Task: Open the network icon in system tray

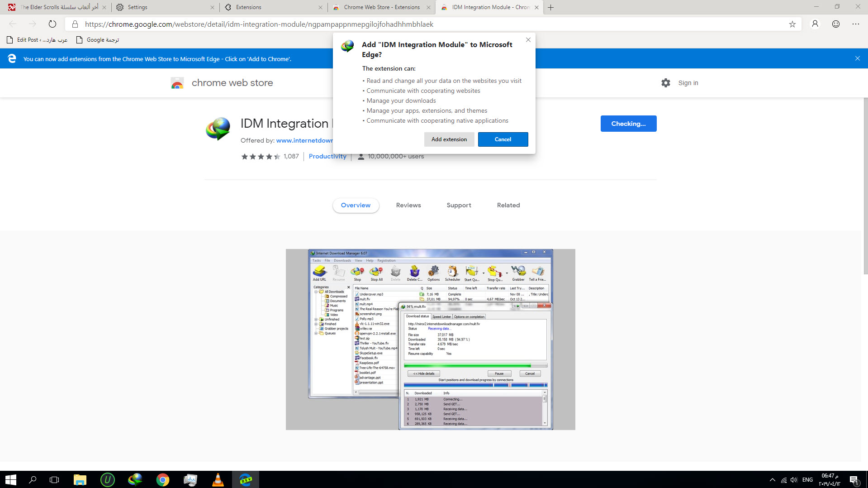Action: click(x=783, y=479)
